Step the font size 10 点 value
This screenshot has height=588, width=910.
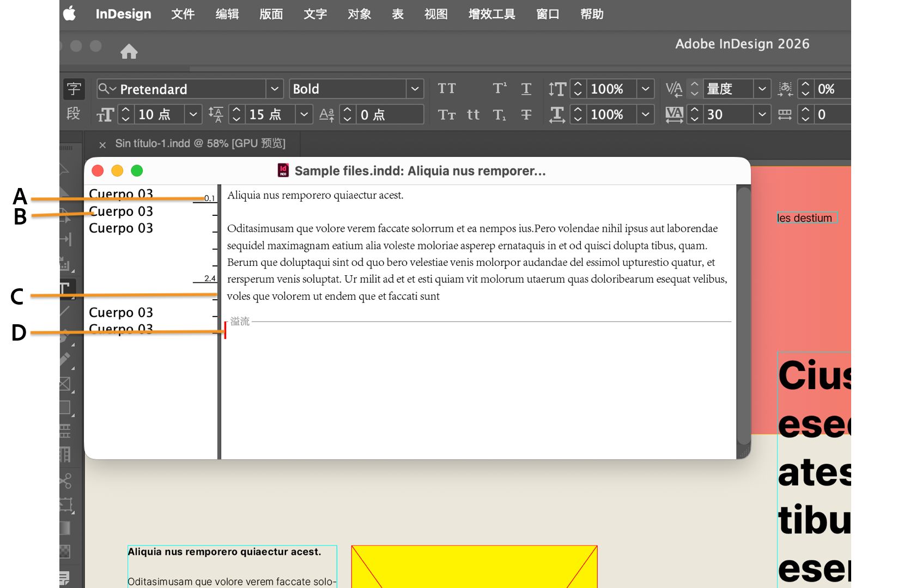(126, 114)
